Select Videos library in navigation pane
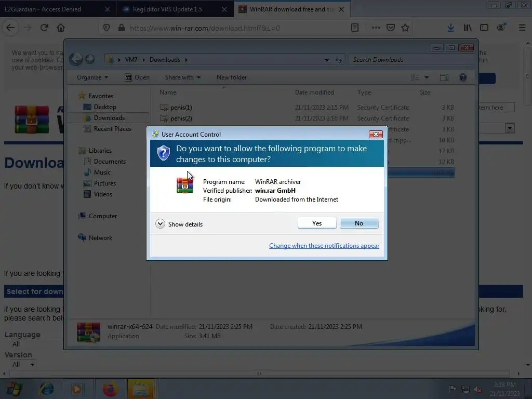The image size is (532, 399). [x=103, y=194]
